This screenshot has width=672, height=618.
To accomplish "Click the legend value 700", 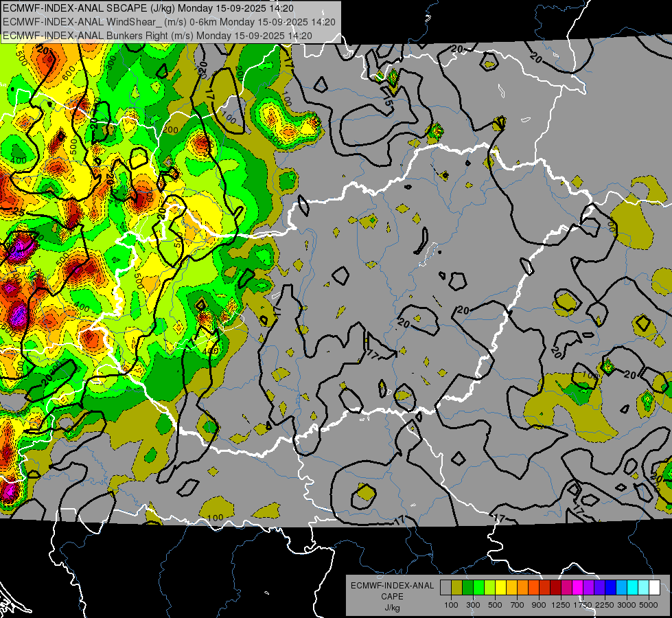I will (518, 605).
